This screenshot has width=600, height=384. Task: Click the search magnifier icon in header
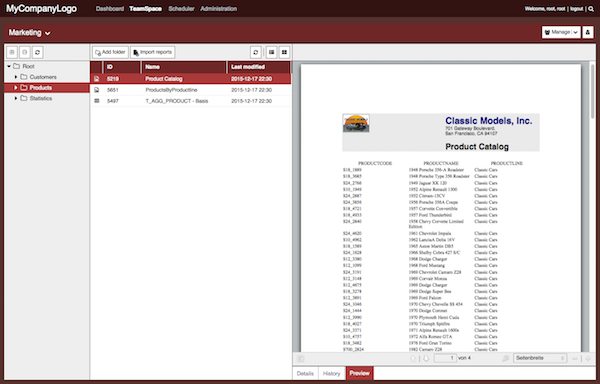[591, 9]
